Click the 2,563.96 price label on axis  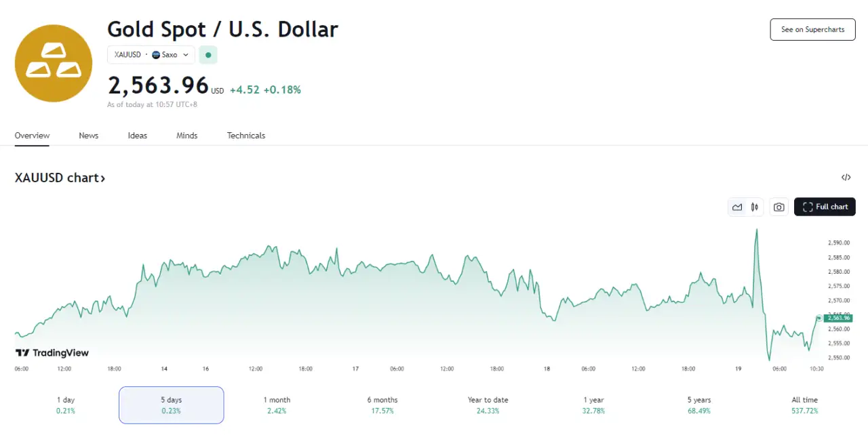coord(839,318)
